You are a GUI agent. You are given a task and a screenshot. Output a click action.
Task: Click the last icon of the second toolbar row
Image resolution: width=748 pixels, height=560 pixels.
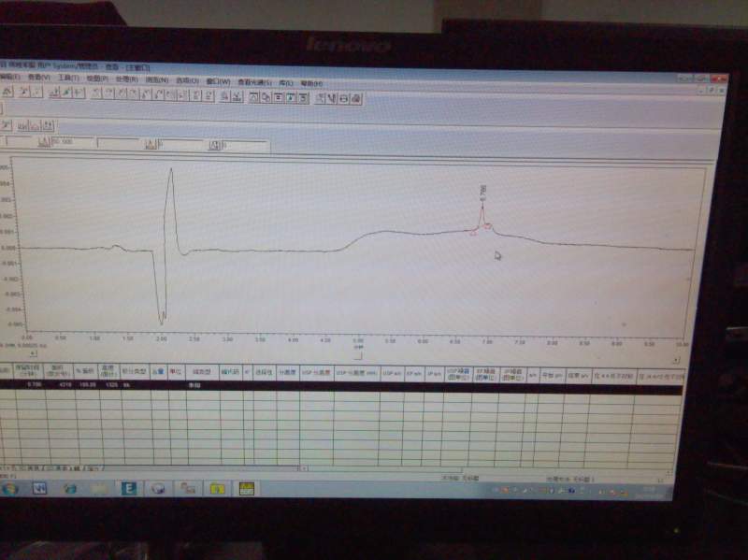click(x=49, y=126)
